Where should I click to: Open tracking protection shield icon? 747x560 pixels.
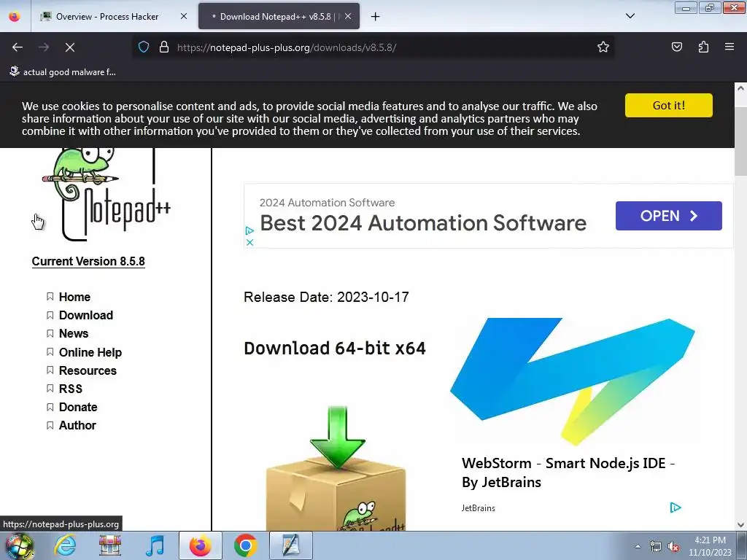click(144, 47)
